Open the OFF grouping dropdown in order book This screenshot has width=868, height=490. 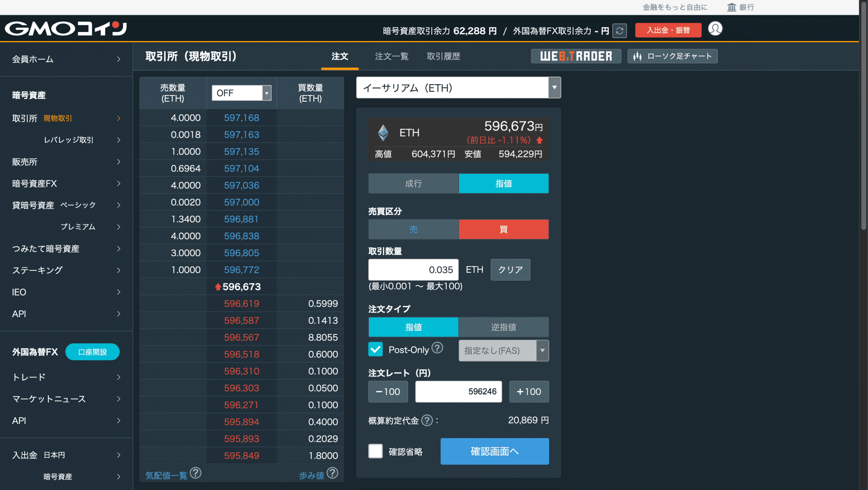coord(241,93)
